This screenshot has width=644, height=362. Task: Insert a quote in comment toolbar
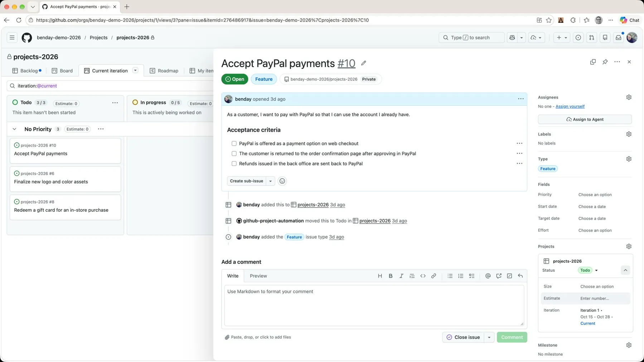[412, 276]
